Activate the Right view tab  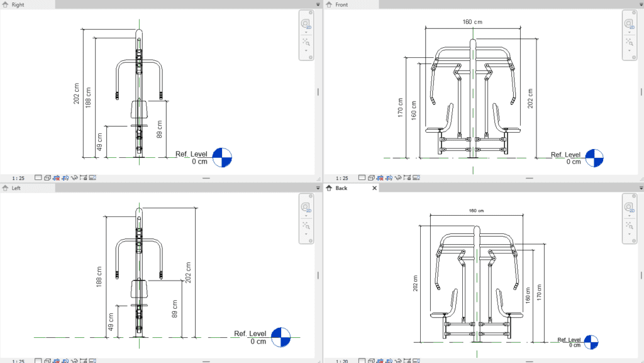(x=27, y=4)
